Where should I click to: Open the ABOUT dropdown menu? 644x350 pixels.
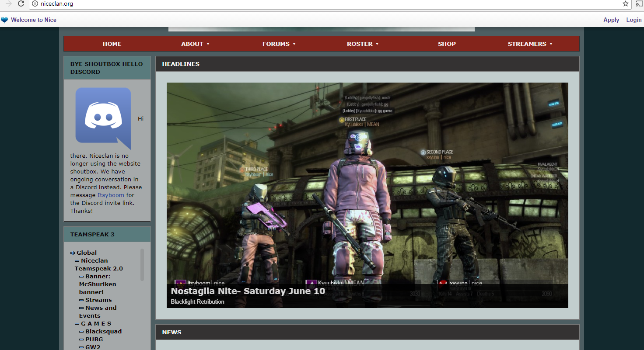pyautogui.click(x=195, y=44)
